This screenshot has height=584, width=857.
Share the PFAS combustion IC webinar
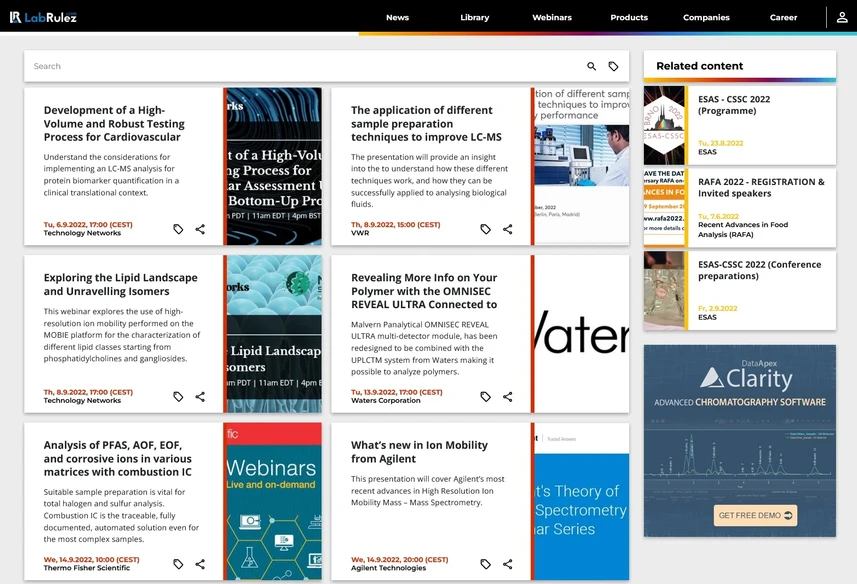point(200,564)
